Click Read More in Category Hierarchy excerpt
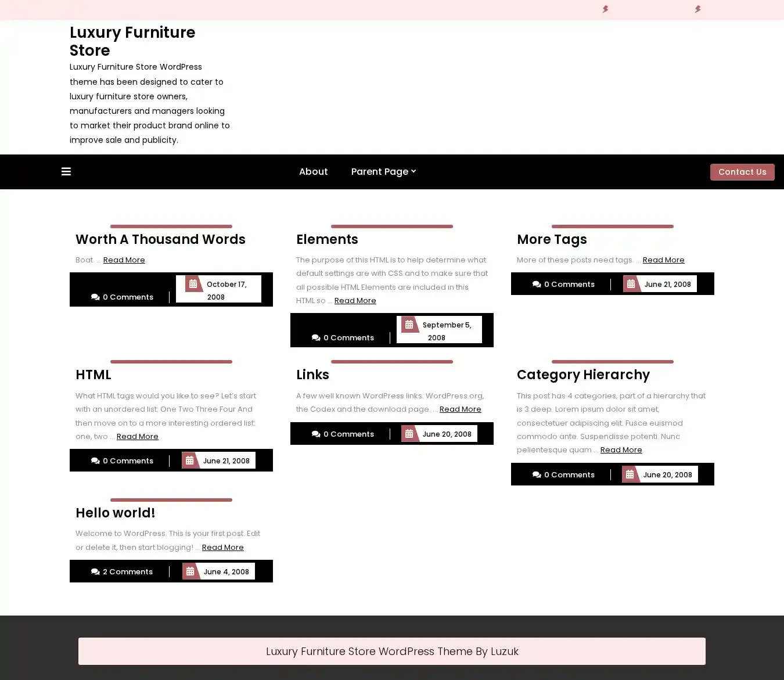 pyautogui.click(x=621, y=449)
